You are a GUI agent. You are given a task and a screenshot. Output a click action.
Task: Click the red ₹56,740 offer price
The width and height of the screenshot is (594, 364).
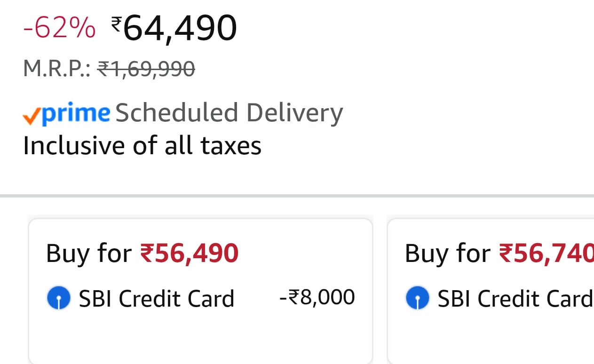click(x=546, y=253)
